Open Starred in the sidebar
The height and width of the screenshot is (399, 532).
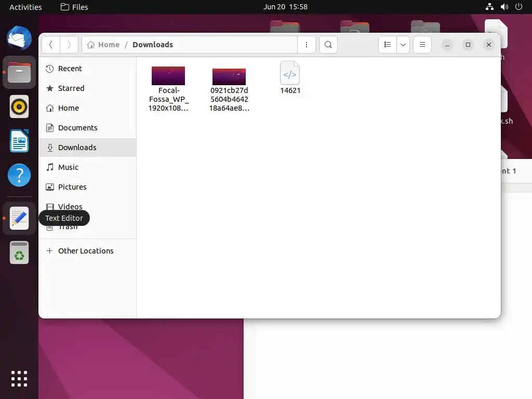coord(87,88)
